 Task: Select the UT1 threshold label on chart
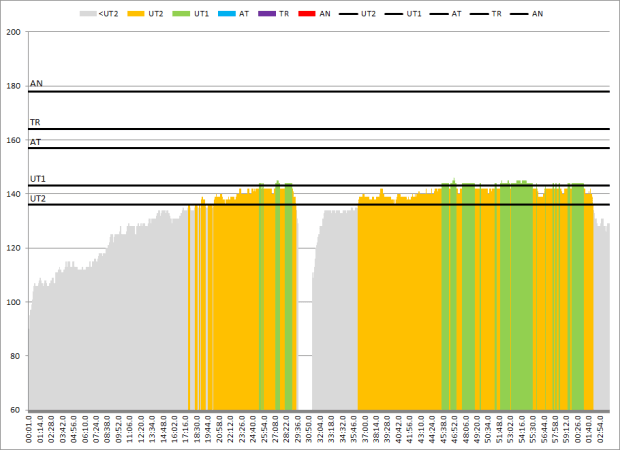[38, 178]
